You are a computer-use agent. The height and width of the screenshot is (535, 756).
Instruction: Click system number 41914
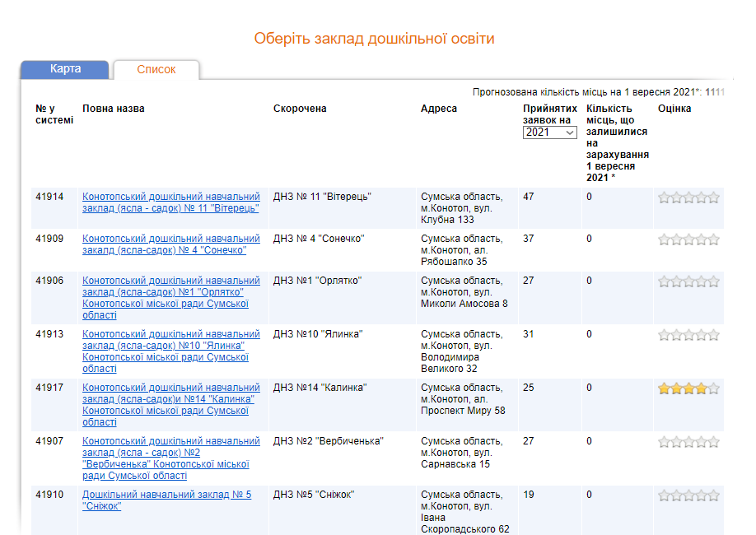tap(49, 197)
